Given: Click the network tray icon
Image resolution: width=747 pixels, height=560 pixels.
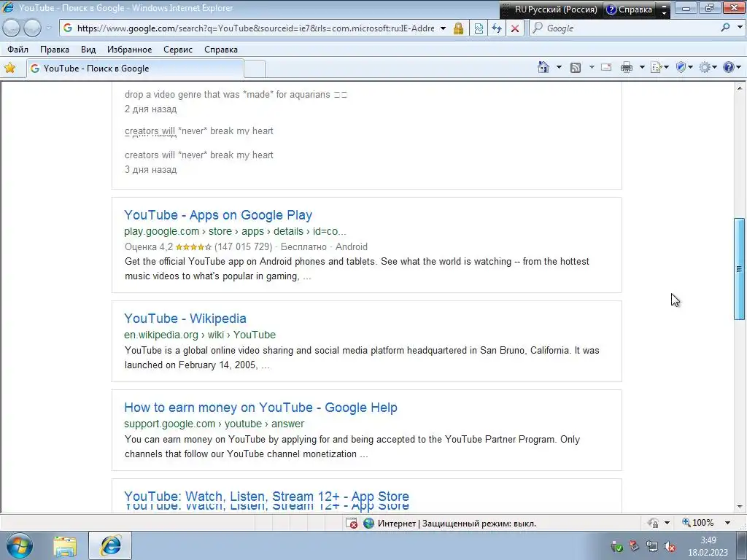Looking at the screenshot, I should click(651, 546).
